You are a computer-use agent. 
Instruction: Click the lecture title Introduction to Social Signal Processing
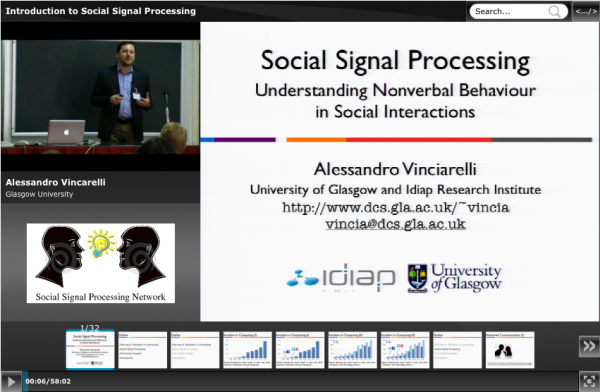(101, 11)
